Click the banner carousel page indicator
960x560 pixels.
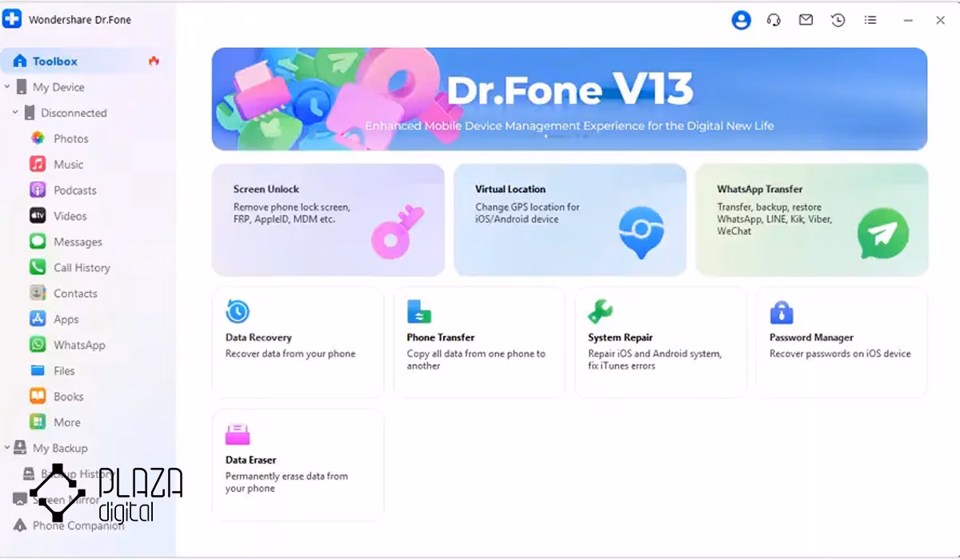tap(569, 138)
